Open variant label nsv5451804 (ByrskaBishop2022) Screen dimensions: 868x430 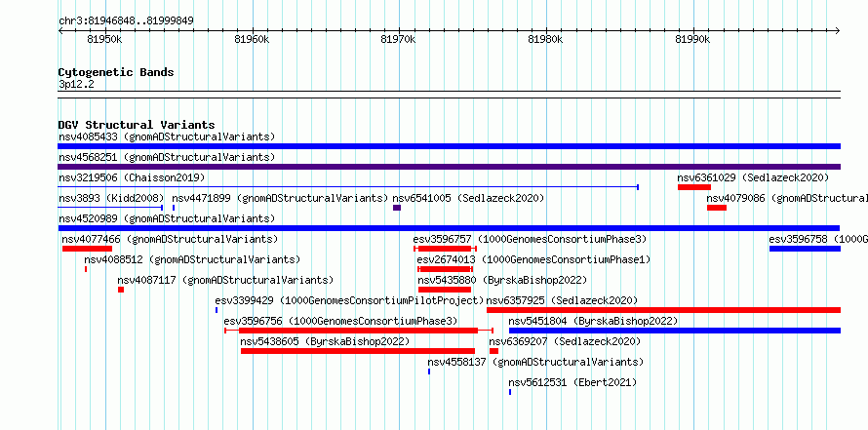pos(593,321)
